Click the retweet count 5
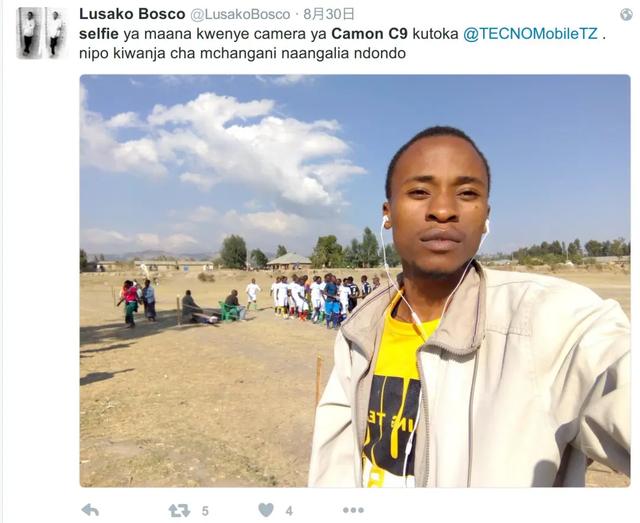 coord(205,511)
